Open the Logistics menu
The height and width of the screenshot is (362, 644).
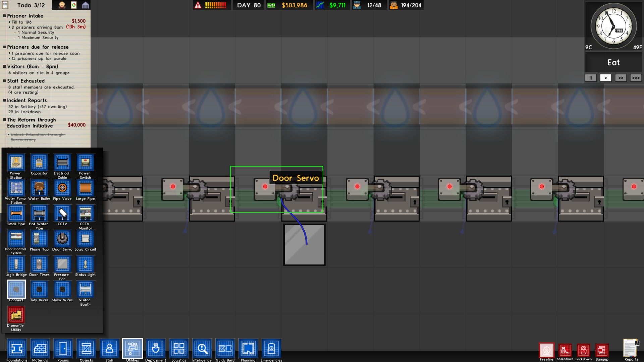[x=179, y=349]
